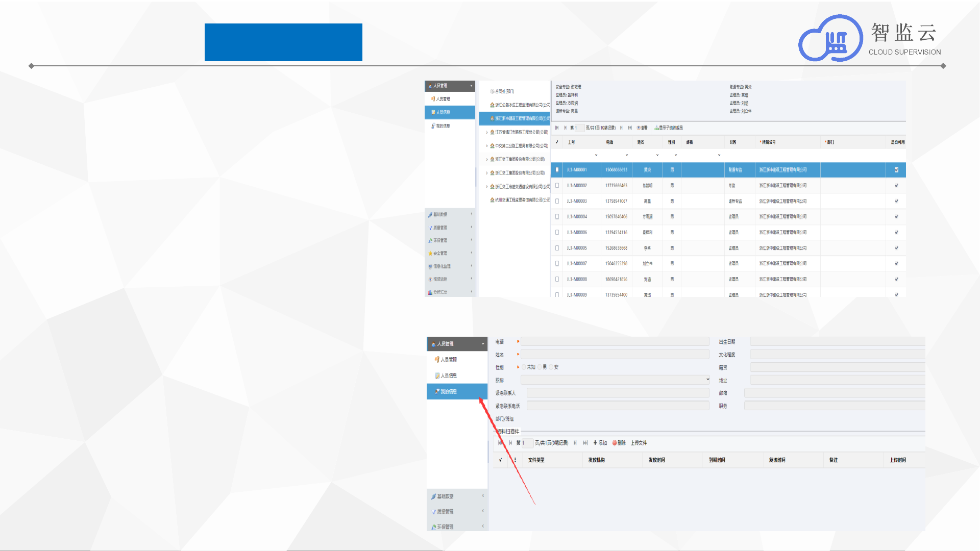Open the 分析汇总 sidebar module in the upper panel
Screen dimensions: 980x551
pos(440,292)
